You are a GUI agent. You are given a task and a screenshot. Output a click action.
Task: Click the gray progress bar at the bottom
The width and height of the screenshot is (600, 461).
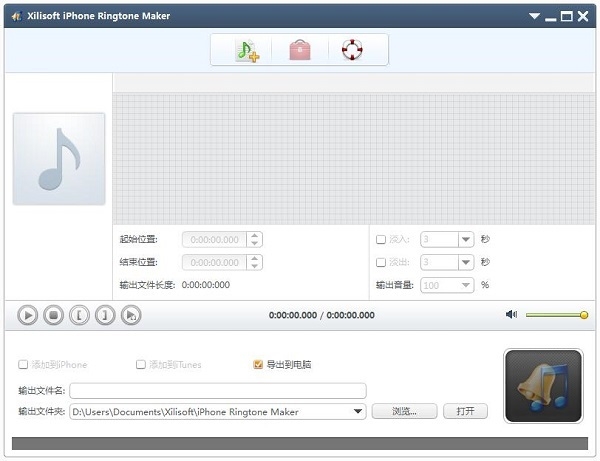click(300, 443)
